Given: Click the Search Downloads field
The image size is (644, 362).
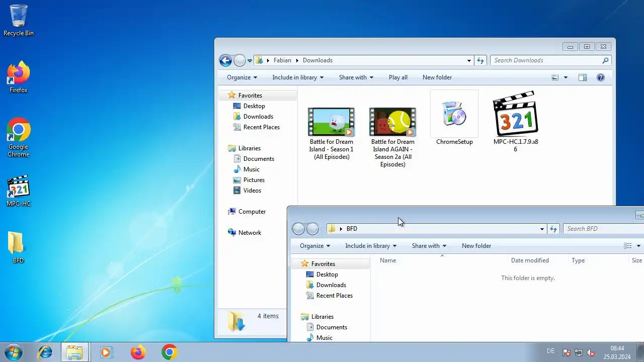Looking at the screenshot, I should pyautogui.click(x=550, y=60).
